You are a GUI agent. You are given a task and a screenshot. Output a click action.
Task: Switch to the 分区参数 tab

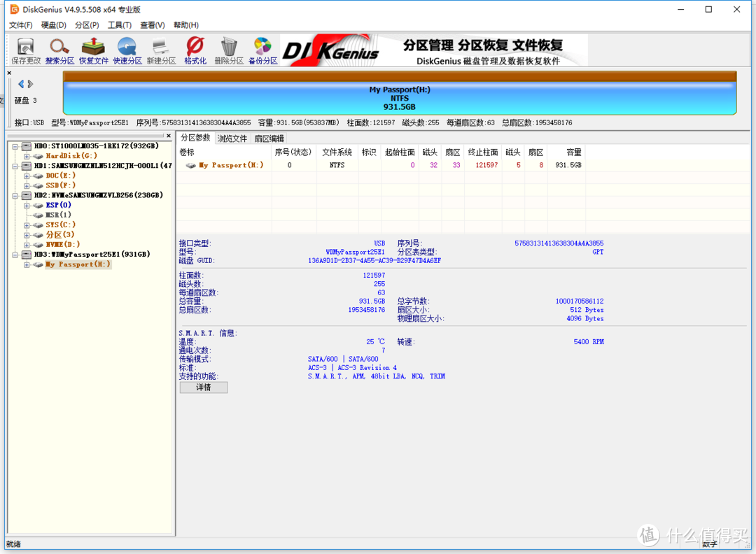(195, 138)
